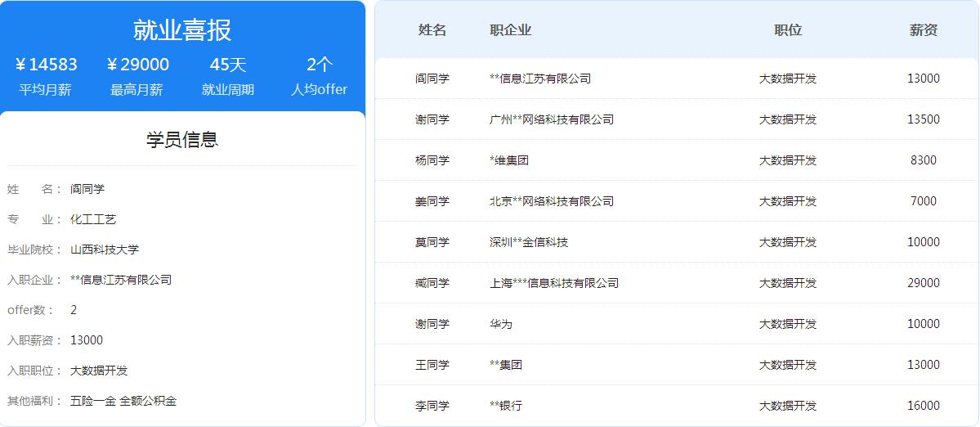Click the 职企业 column header
Screen dimensions: 980x427
click(x=511, y=30)
